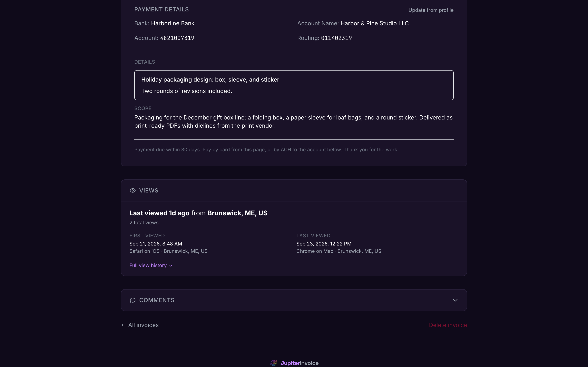588x367 pixels.
Task: Expand the Comments section chevron
Action: click(455, 300)
